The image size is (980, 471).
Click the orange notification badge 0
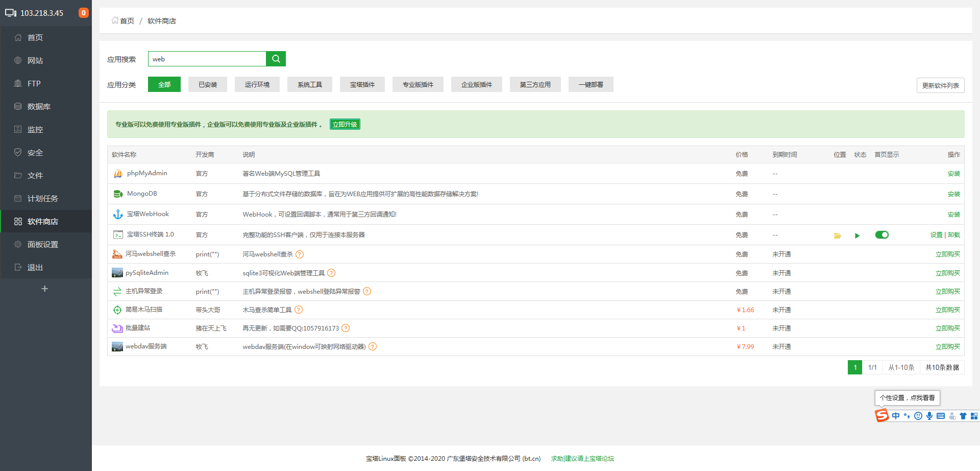coord(83,13)
